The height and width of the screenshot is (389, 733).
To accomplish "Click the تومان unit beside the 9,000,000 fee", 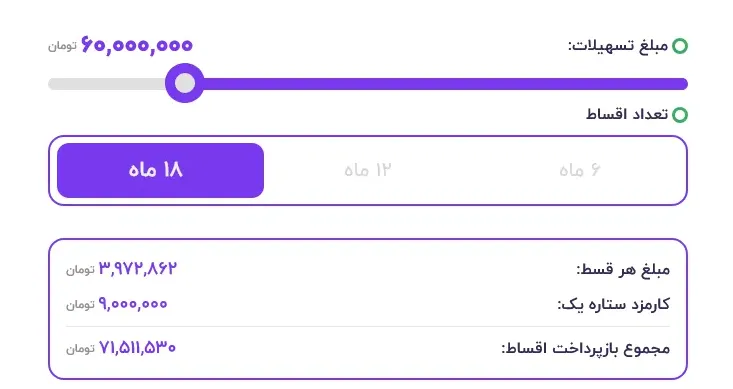I will (80, 305).
